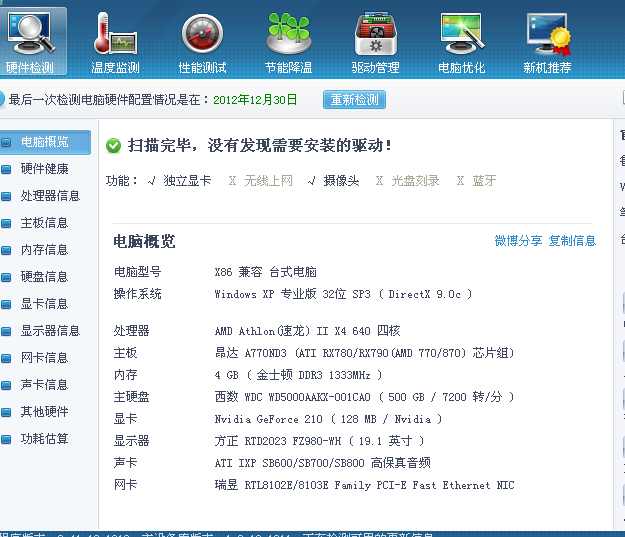Open 功耗估算 in the sidebar
Screen dimensions: 625x537
pos(45,439)
